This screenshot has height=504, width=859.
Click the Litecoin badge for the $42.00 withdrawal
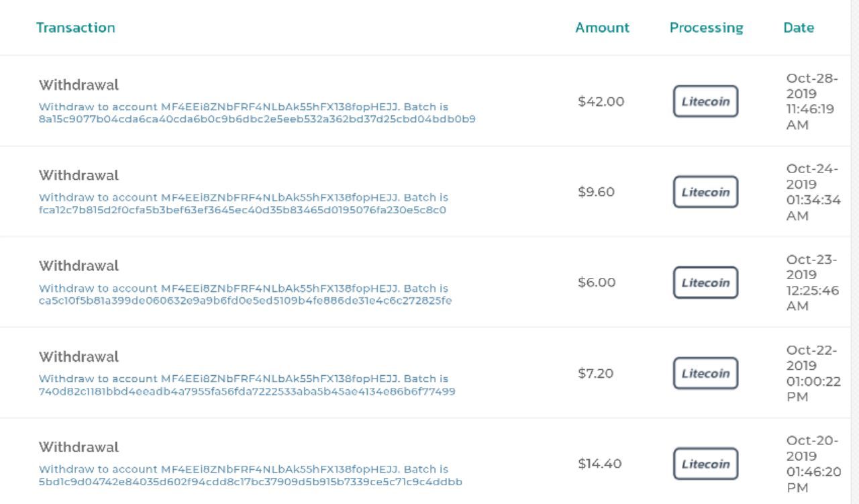[705, 102]
